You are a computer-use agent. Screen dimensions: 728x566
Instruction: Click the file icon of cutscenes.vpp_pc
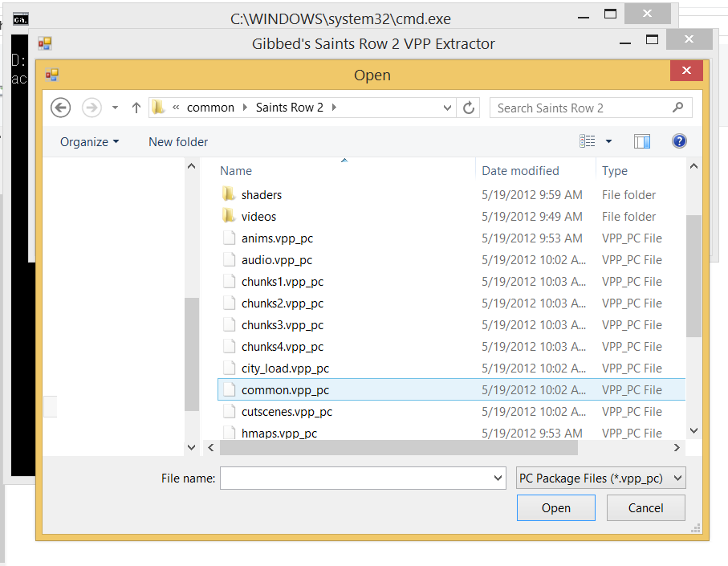pyautogui.click(x=229, y=411)
